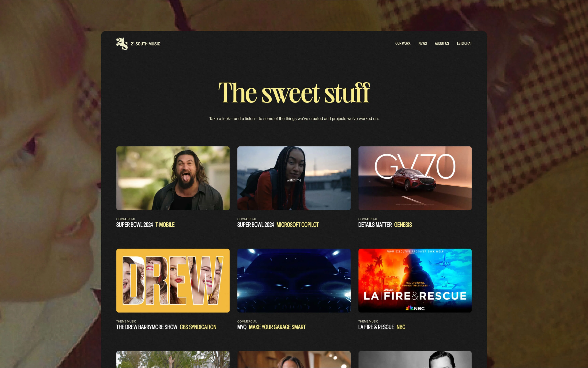Click the LA Fire & Rescue NBC title

click(x=382, y=327)
